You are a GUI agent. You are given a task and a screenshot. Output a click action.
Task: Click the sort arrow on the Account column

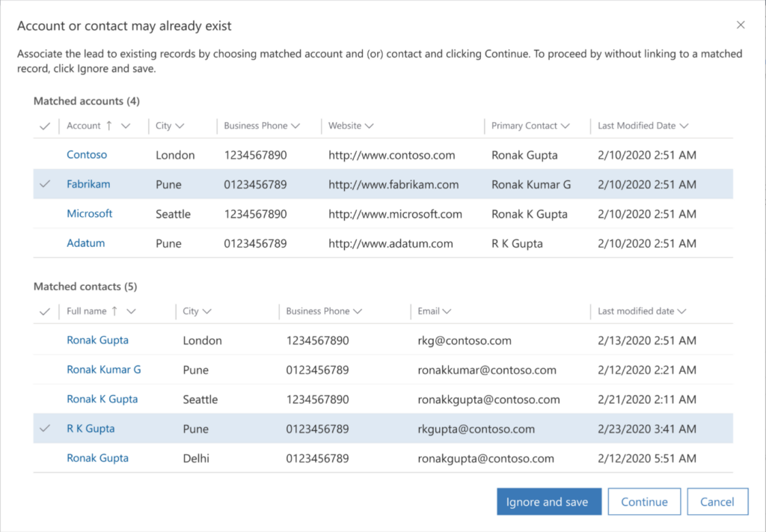109,126
